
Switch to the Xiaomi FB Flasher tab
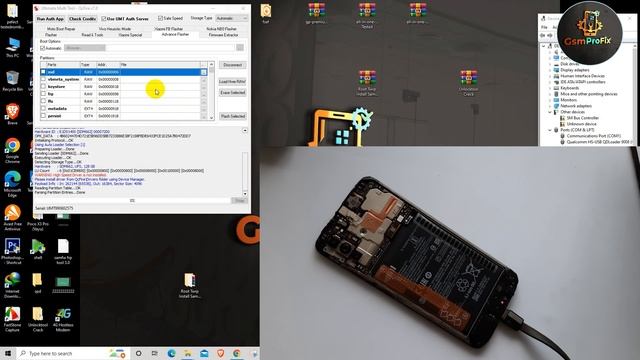pos(169,29)
